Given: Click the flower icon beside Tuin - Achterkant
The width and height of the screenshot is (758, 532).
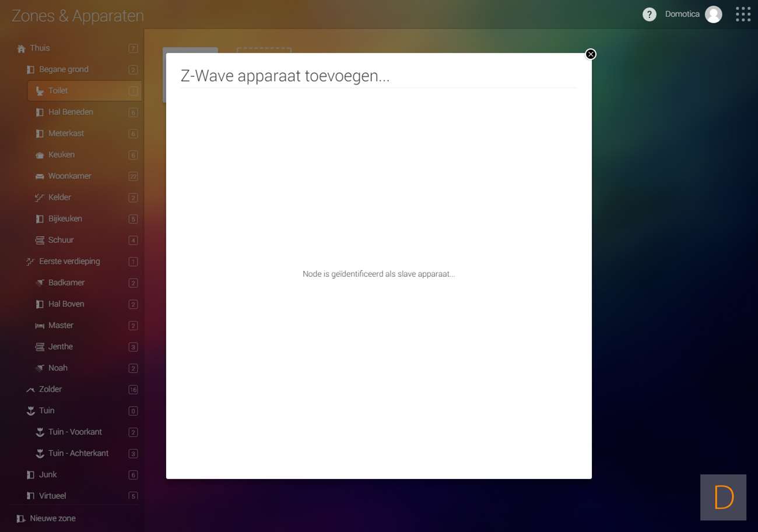Looking at the screenshot, I should click(40, 453).
